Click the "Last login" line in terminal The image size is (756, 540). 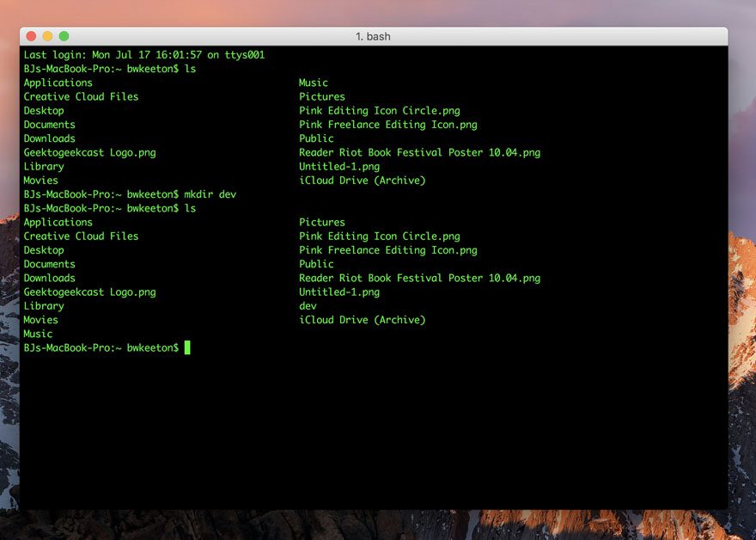[143, 55]
